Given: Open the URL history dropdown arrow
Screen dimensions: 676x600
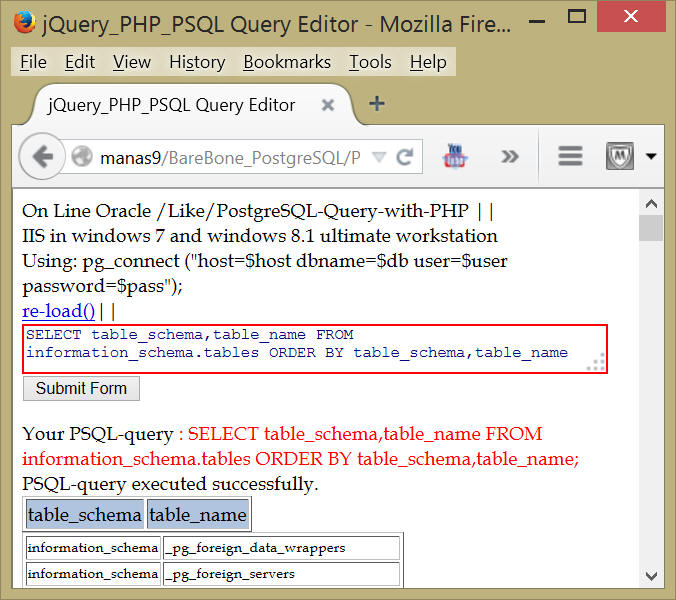Looking at the screenshot, I should pos(379,156).
